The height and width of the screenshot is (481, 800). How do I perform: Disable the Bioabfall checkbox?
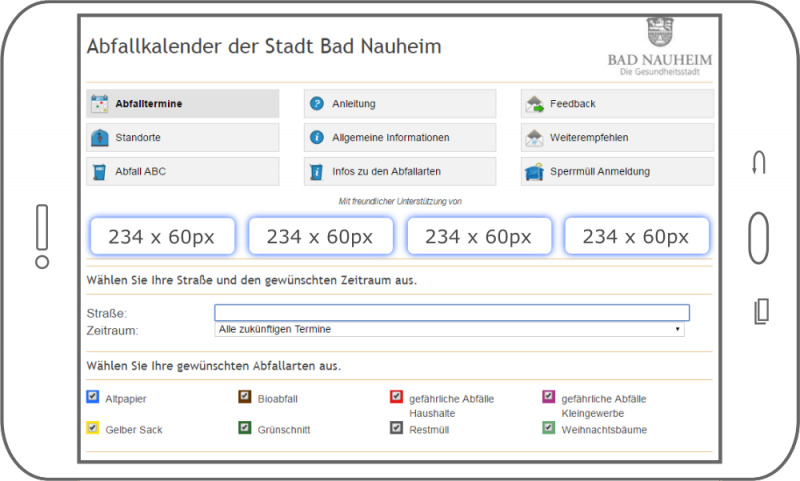point(244,397)
